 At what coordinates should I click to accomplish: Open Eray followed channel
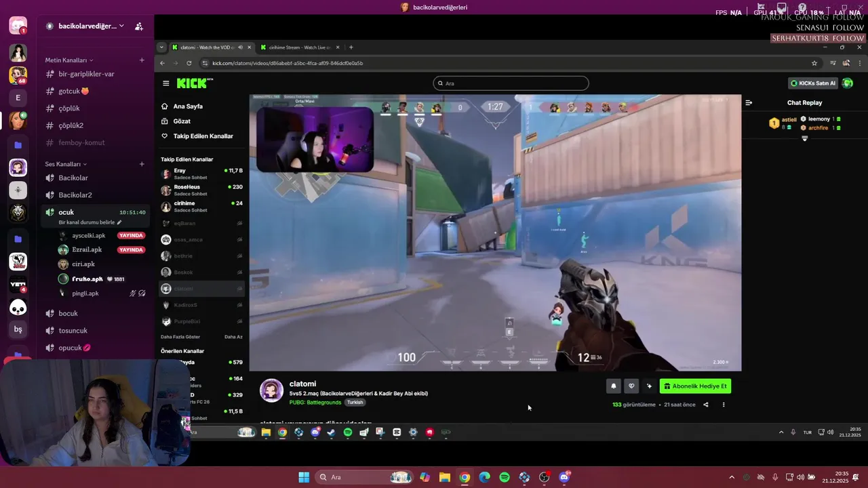click(x=202, y=174)
